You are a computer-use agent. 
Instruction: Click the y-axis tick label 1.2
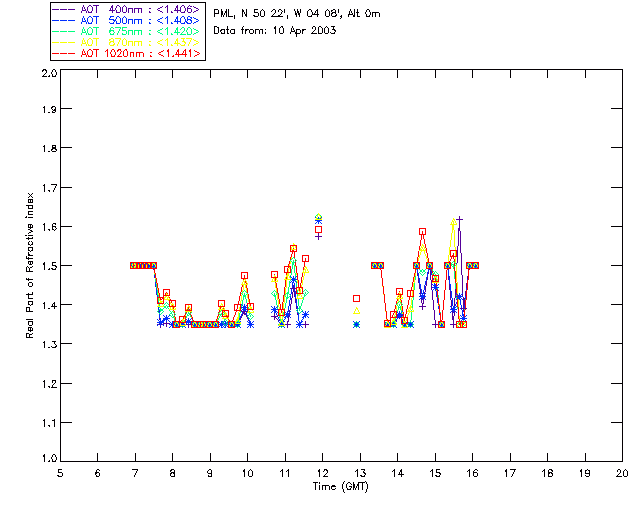pos(49,384)
